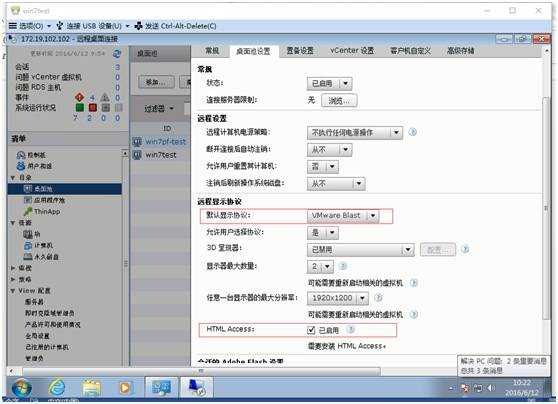
Task: Switch to the 高级存储 tab
Action: [x=460, y=51]
